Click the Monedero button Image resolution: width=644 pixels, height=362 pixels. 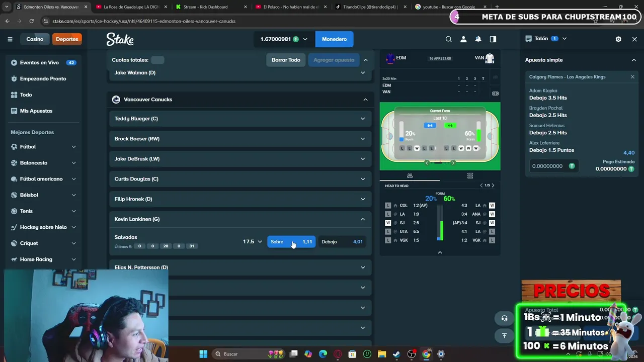pyautogui.click(x=334, y=39)
